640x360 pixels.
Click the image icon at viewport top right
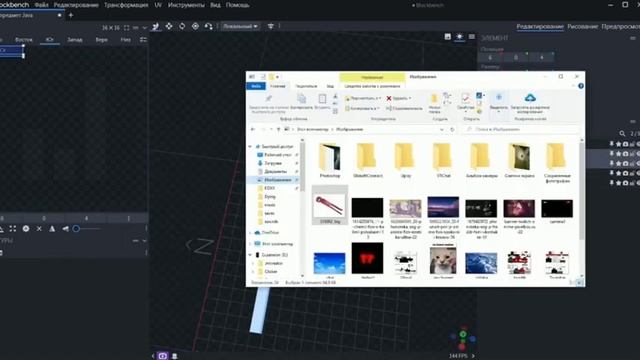pos(448,37)
